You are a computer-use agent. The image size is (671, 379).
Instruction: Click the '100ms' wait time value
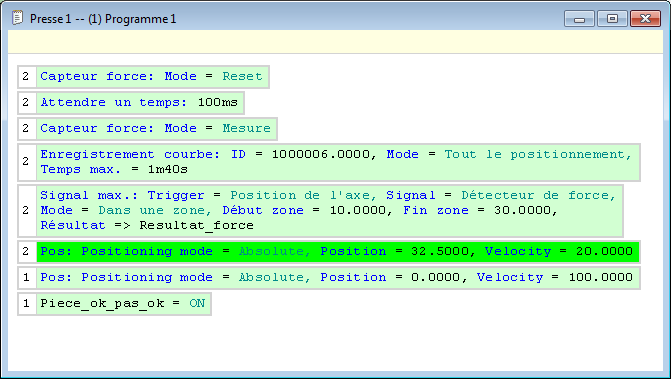pos(217,102)
